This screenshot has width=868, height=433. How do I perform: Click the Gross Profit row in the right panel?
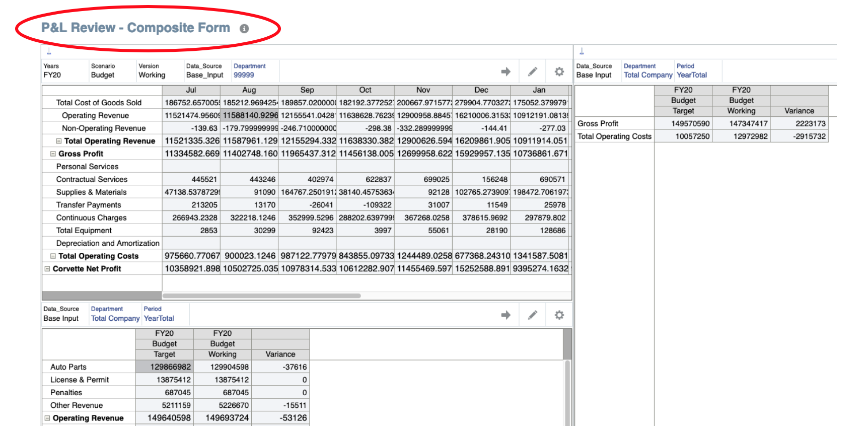pyautogui.click(x=701, y=123)
